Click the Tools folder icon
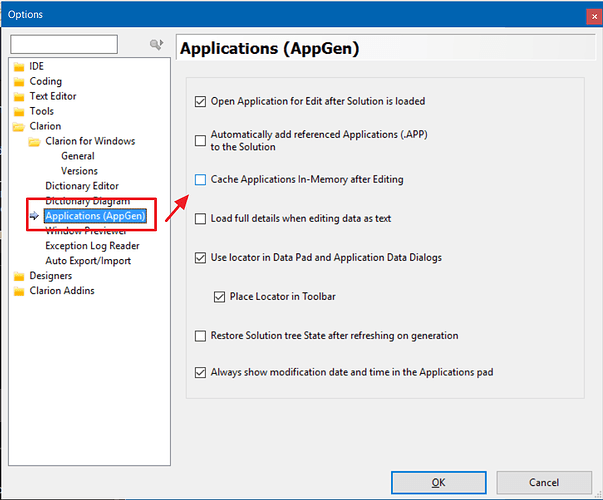 [x=19, y=112]
